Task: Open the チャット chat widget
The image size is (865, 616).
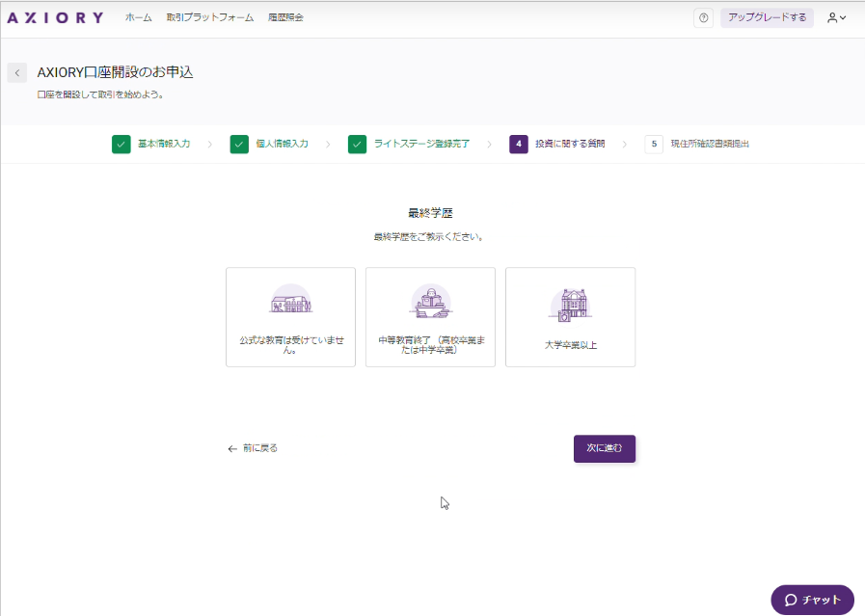Action: click(x=812, y=600)
